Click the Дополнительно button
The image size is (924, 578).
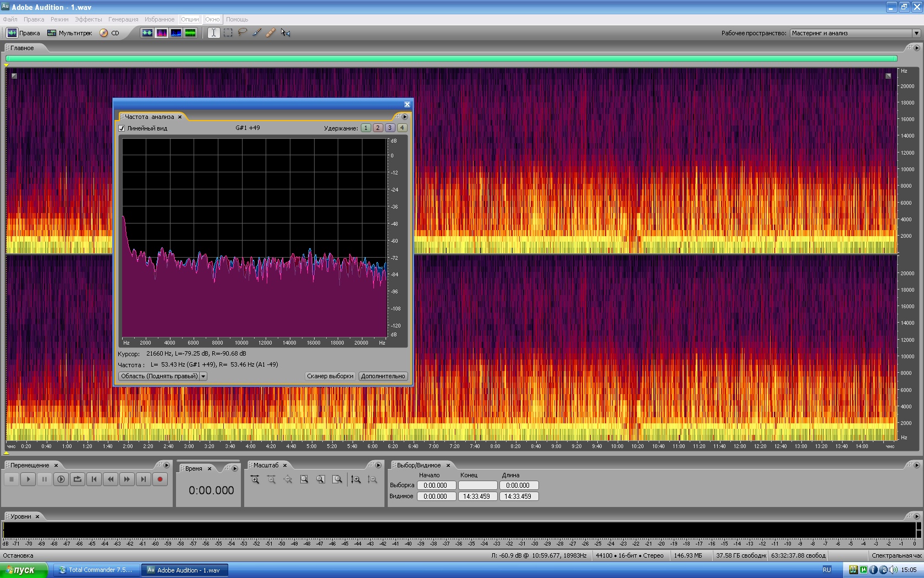tap(383, 377)
